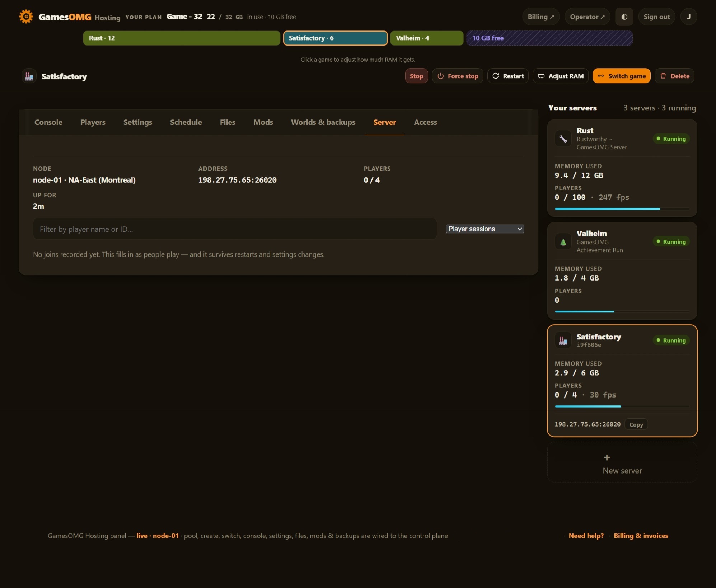Screen dimensions: 716x588
Task: Restart the Satisfactory server
Action: (508, 76)
